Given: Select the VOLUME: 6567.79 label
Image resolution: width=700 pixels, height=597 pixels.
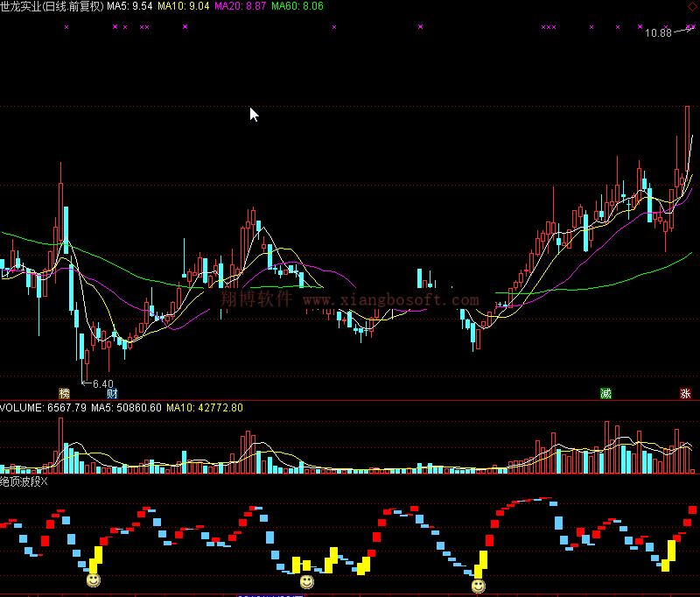Looking at the screenshot, I should [x=43, y=408].
